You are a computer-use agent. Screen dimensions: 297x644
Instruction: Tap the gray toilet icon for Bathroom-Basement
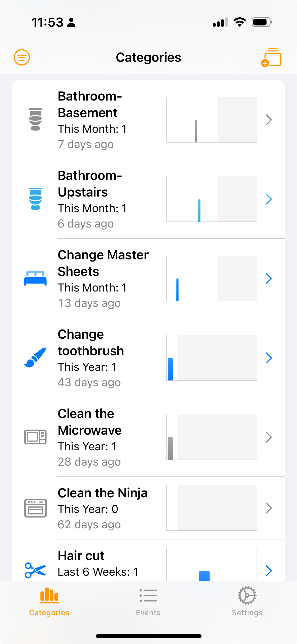(35, 119)
